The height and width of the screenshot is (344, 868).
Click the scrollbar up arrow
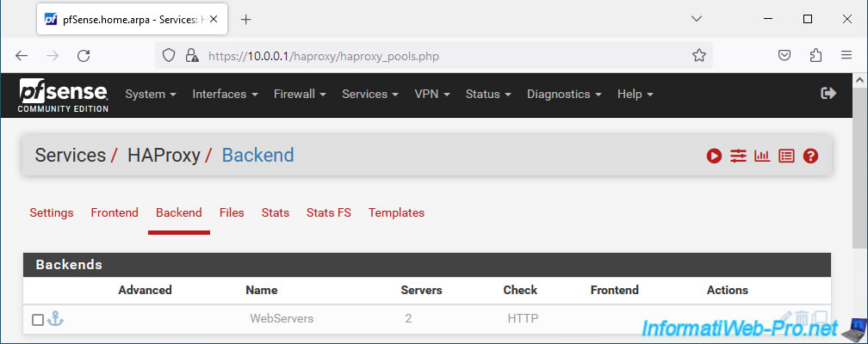pyautogui.click(x=859, y=80)
